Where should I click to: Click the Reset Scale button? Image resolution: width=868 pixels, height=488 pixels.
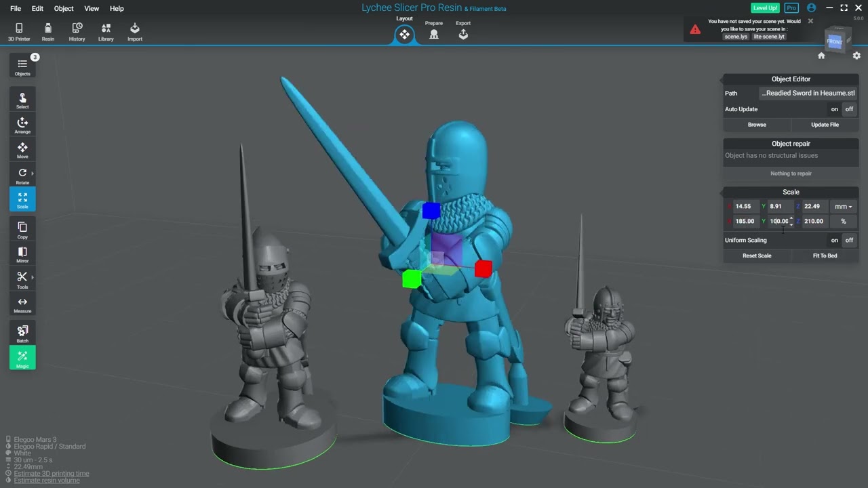(757, 256)
